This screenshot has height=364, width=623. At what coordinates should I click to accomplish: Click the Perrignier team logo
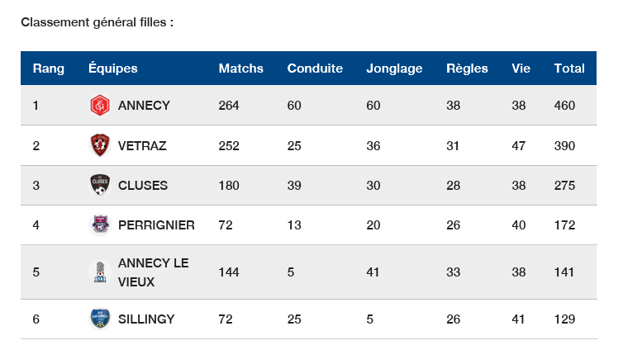click(x=99, y=225)
